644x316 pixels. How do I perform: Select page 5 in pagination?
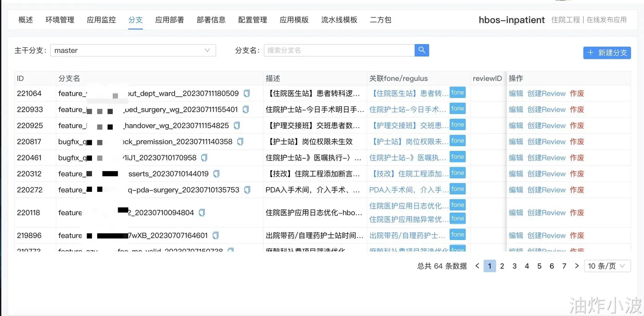[540, 266]
